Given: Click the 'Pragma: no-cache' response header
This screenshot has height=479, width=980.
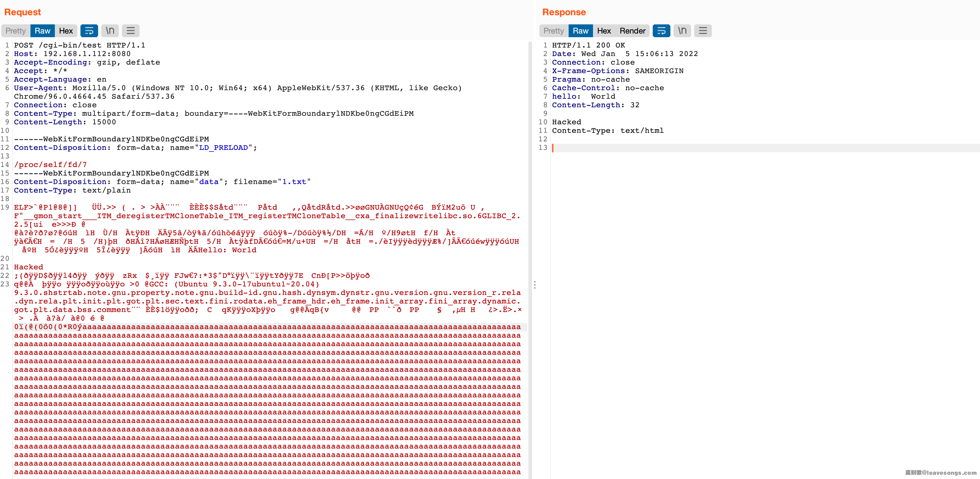Looking at the screenshot, I should 591,80.
